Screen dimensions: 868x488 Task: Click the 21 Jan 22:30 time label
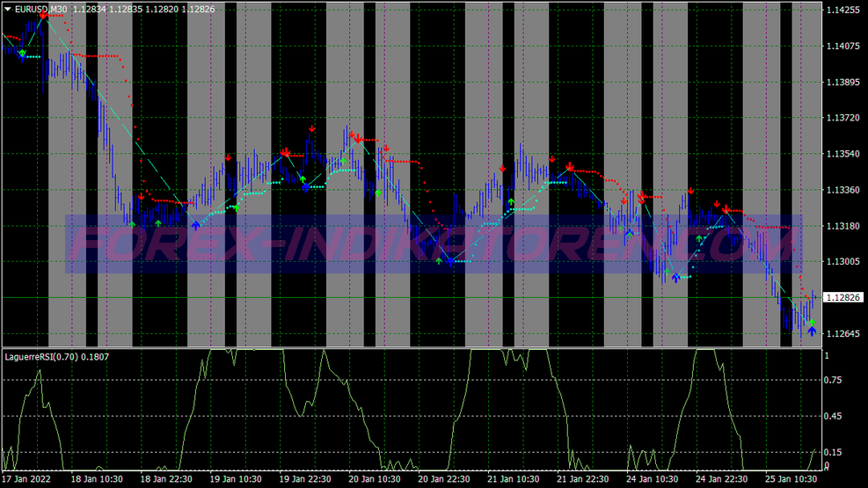click(583, 479)
